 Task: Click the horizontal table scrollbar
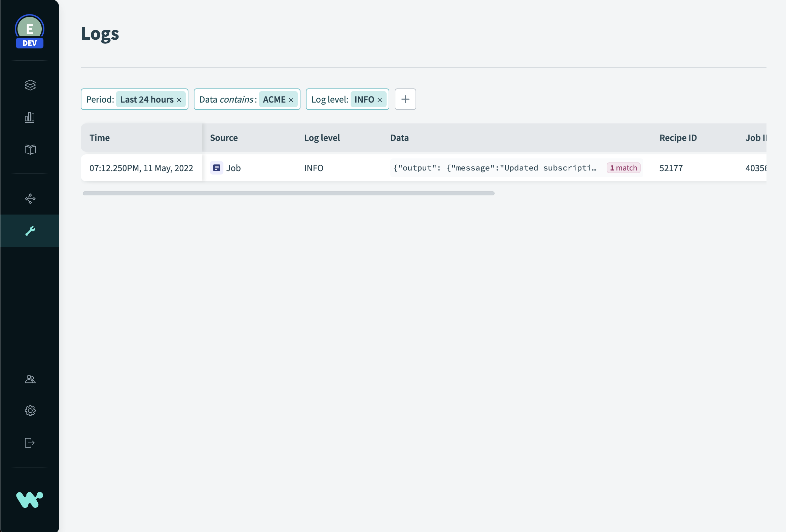pyautogui.click(x=288, y=193)
